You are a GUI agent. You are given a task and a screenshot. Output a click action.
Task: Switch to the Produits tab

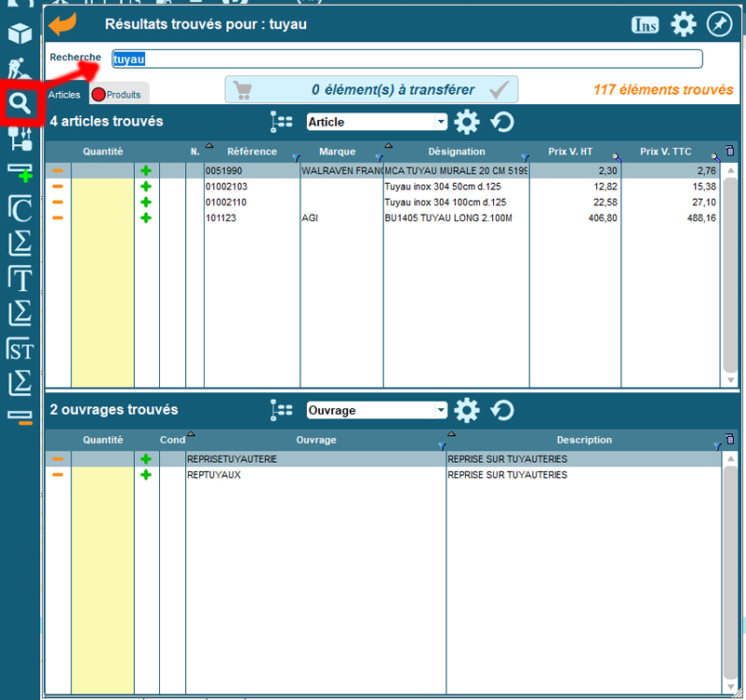point(117,95)
